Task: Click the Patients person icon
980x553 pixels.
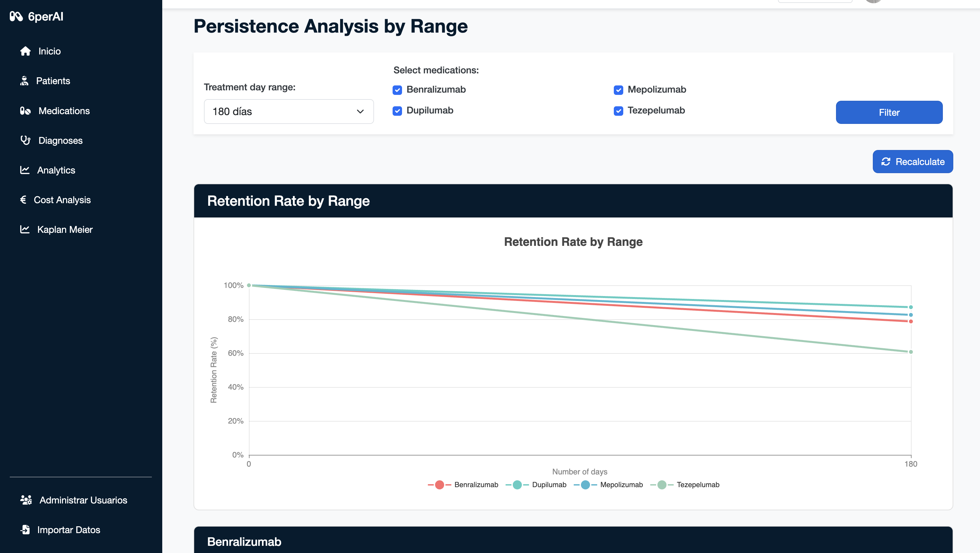Action: [24, 81]
